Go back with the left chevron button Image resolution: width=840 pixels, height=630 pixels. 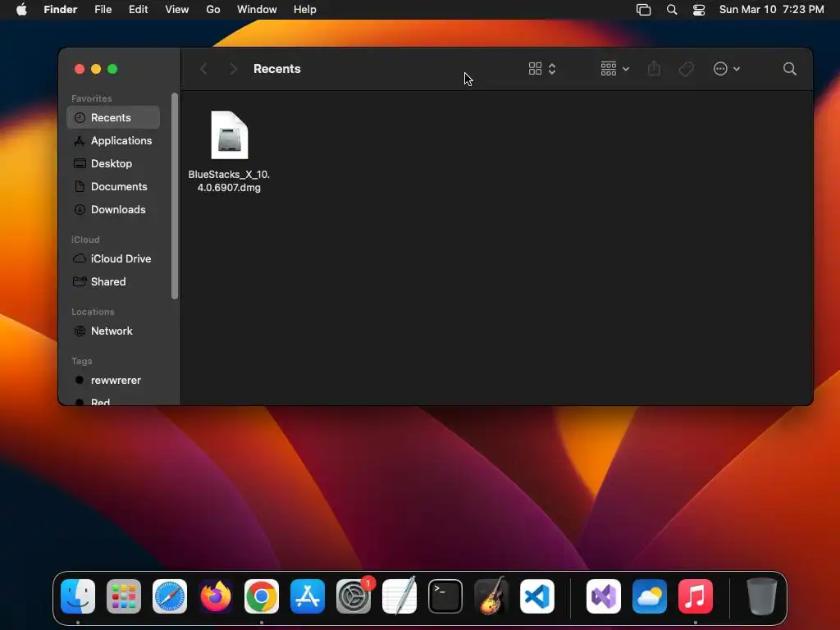203,69
